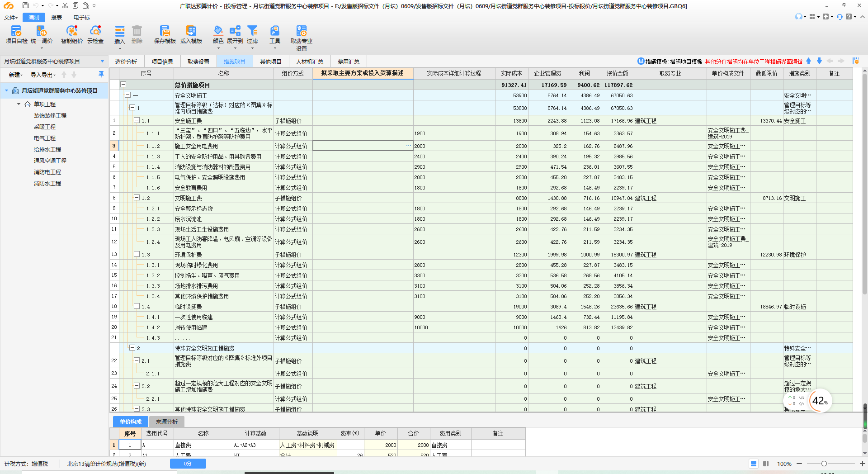Switch status bar to split-pane view

pos(766,464)
